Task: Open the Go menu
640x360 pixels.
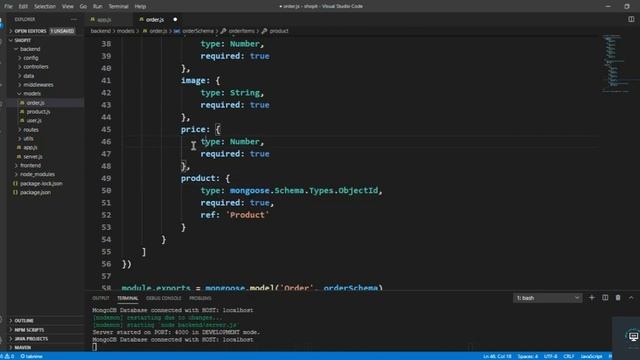Action: coord(83,7)
